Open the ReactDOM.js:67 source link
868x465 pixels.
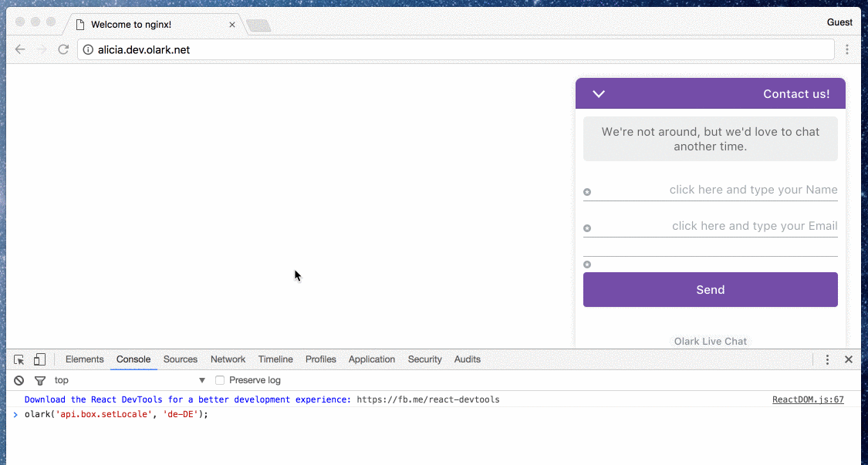(808, 399)
